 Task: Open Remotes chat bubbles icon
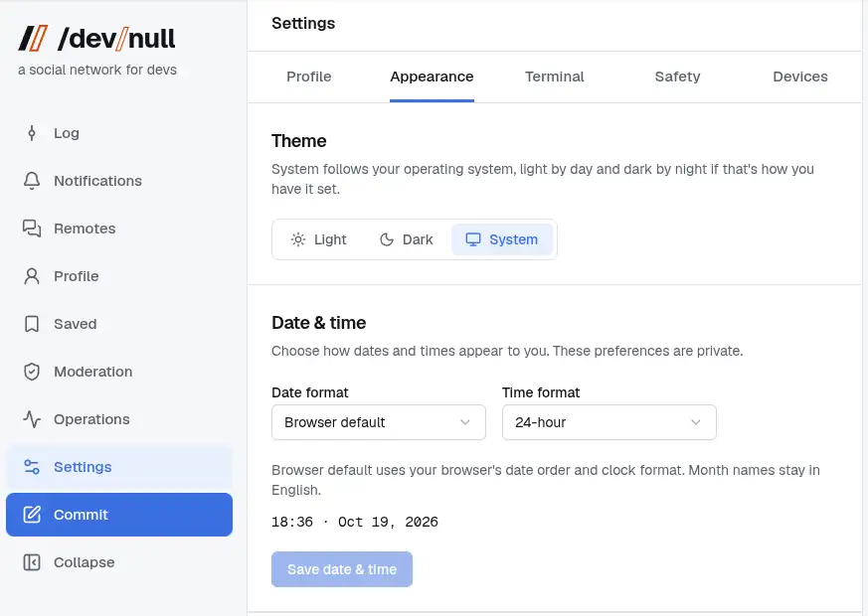(x=32, y=229)
